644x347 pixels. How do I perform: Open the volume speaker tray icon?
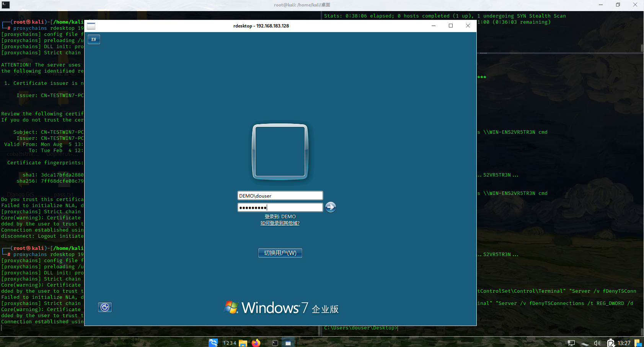pos(597,343)
